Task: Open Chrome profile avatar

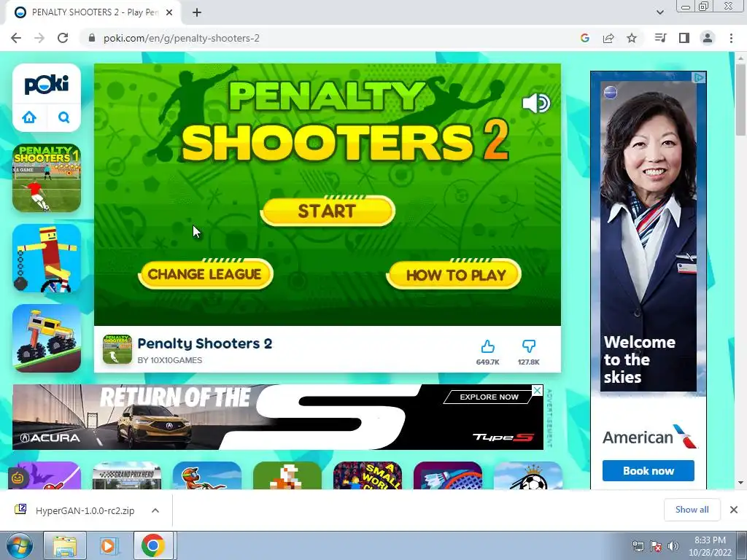Action: [x=708, y=38]
